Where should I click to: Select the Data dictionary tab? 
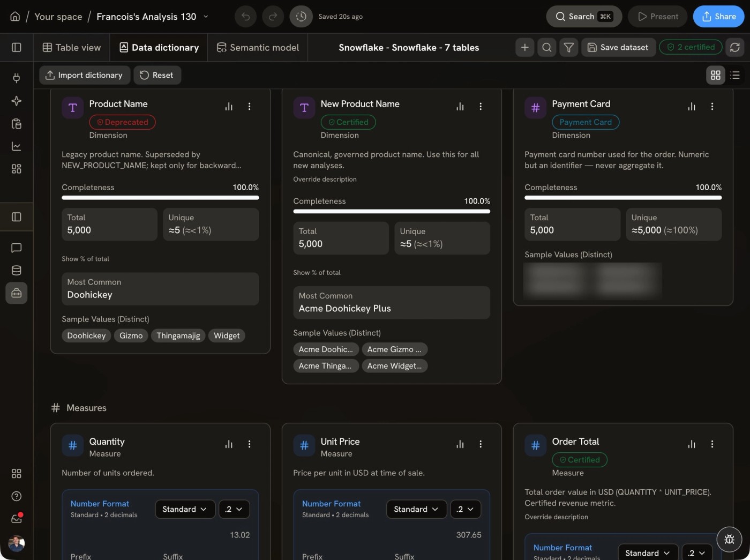click(x=159, y=48)
